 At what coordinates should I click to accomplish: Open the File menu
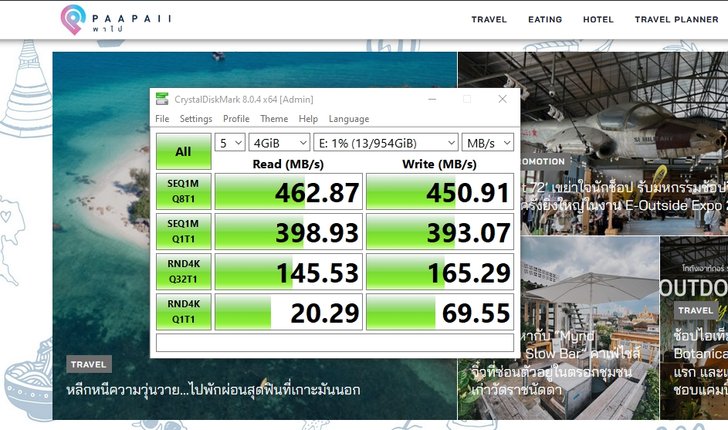[x=162, y=119]
